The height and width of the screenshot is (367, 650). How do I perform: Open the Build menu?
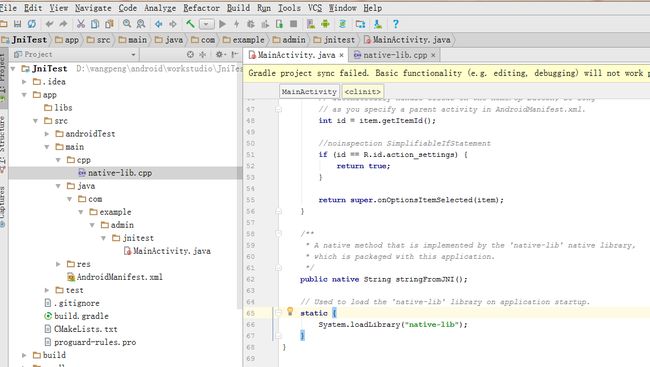point(238,8)
